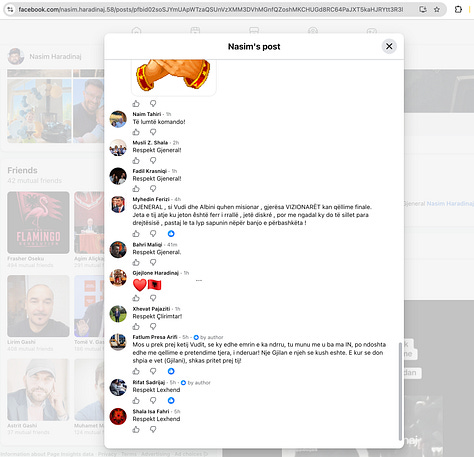This screenshot has width=474, height=457.
Task: Reply to Xhevat Pajaziti's comment
Action: point(153,327)
